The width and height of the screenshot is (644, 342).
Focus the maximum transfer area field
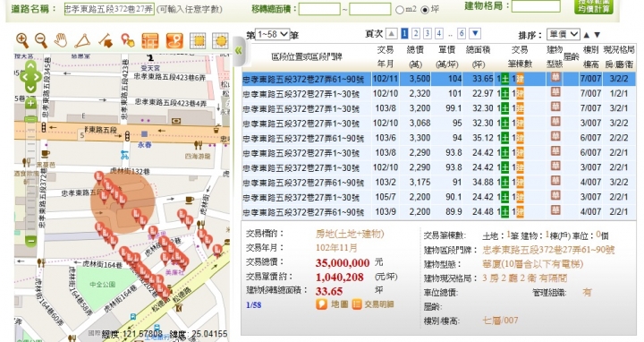(369, 9)
